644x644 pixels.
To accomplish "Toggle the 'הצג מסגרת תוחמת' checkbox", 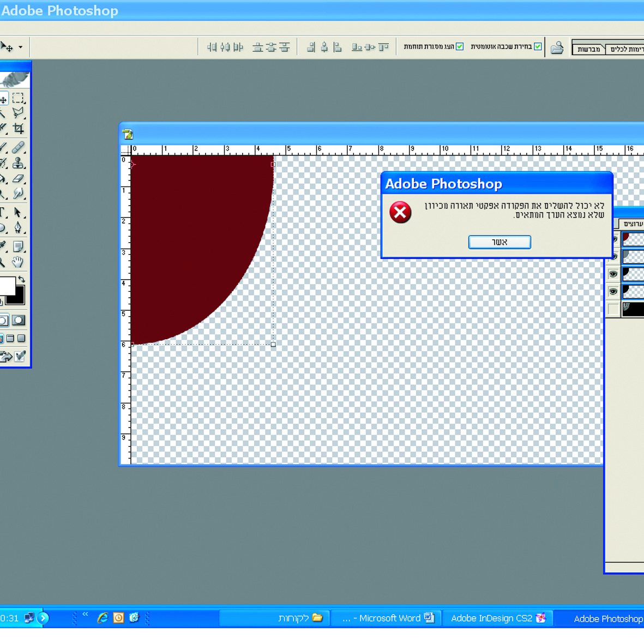I will (460, 46).
